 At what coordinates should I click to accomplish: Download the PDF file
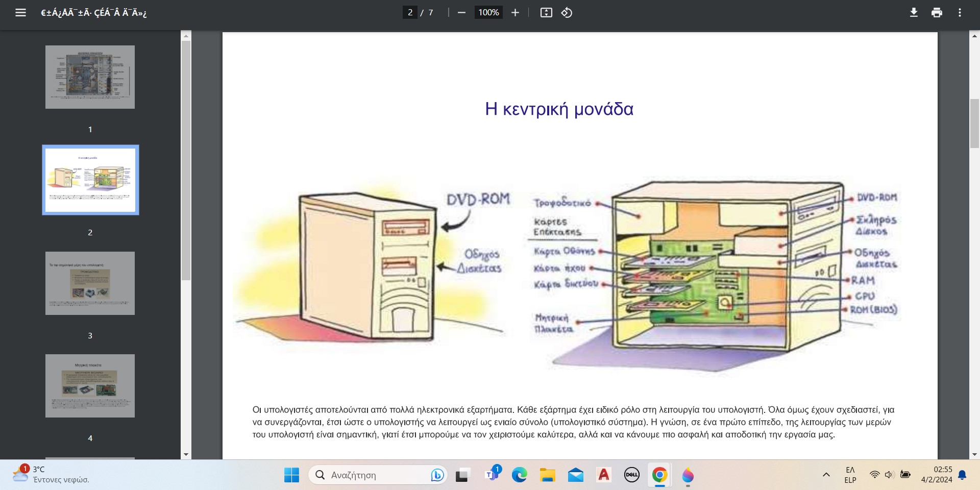(x=914, y=13)
